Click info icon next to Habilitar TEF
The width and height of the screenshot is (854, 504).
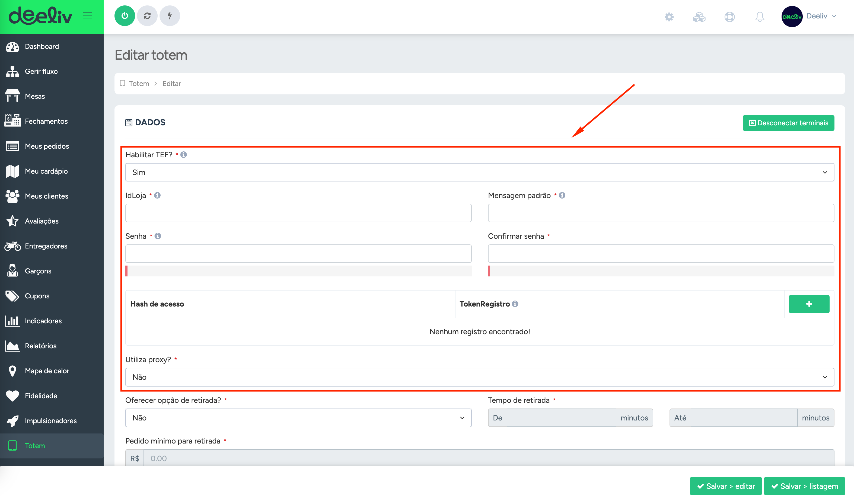(184, 155)
